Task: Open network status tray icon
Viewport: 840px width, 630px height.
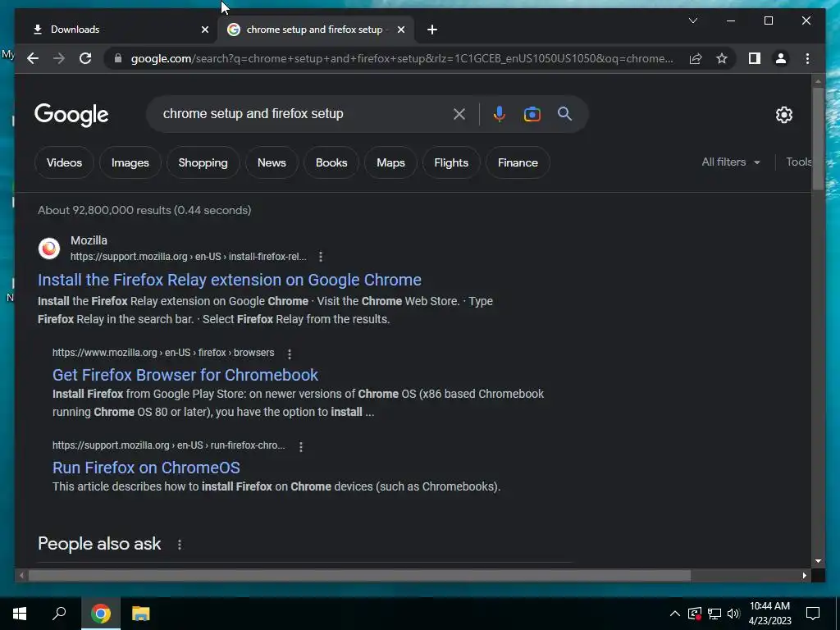Action: (x=714, y=614)
